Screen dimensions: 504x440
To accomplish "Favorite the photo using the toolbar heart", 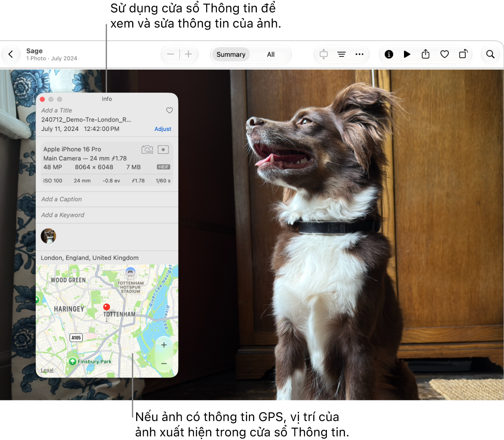I will tap(444, 54).
